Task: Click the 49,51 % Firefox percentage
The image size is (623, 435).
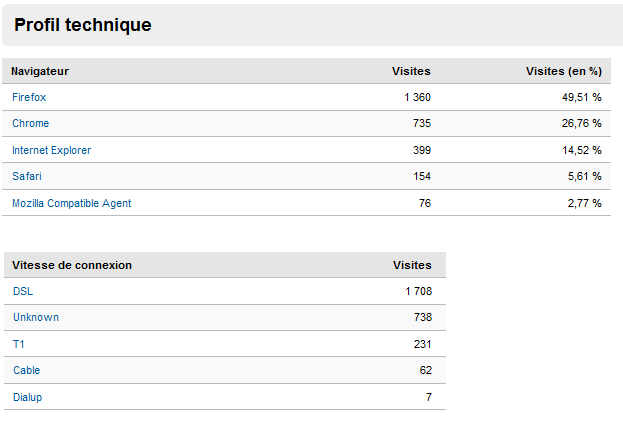Action: tap(581, 97)
